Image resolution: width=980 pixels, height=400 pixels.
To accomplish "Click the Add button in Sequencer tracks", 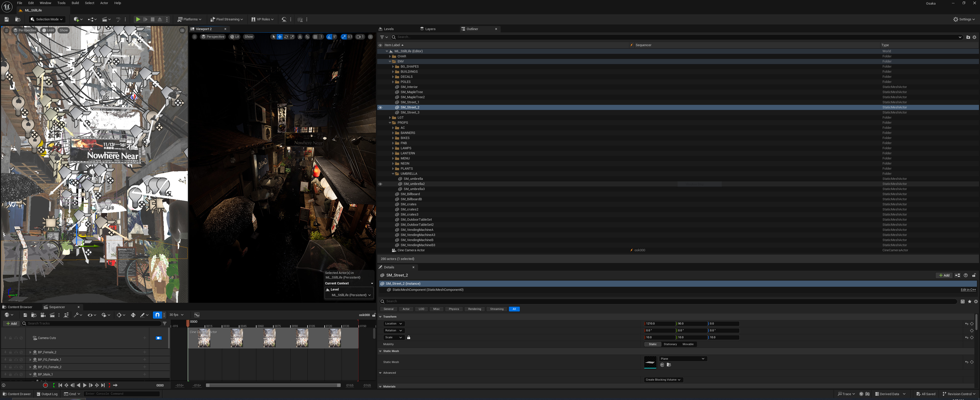I will pos(11,324).
